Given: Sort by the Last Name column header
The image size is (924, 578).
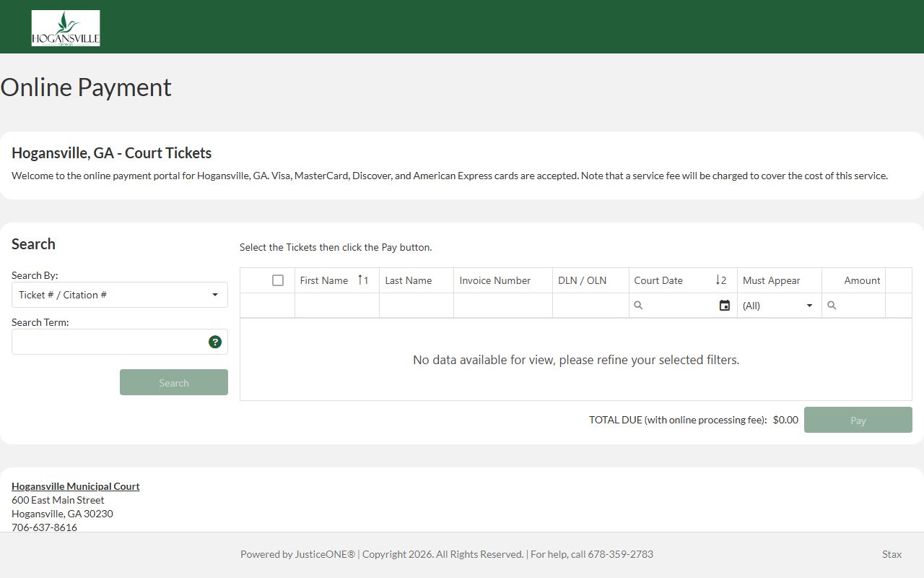Looking at the screenshot, I should 409,280.
